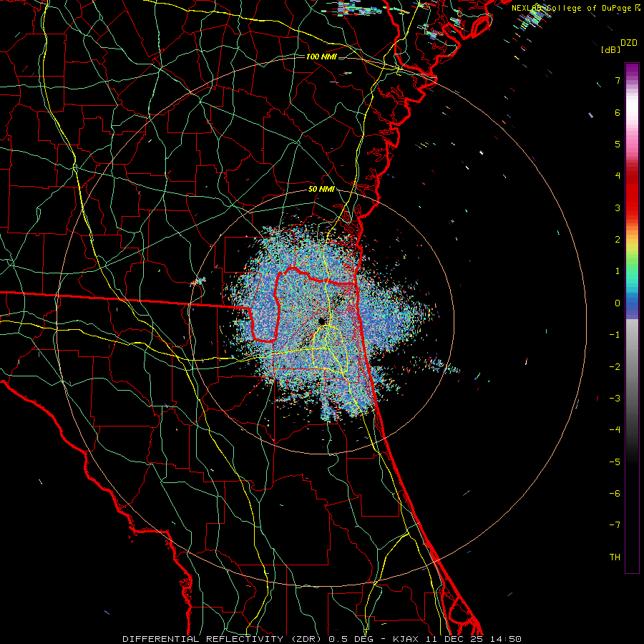Click the DIFFERENTIAL REFLECTIVITY caption text
The image size is (644, 644).
203,639
